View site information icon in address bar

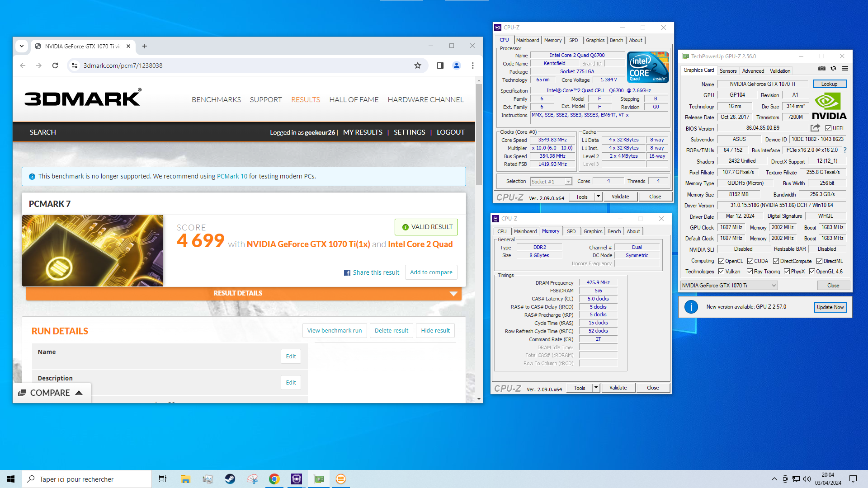75,66
